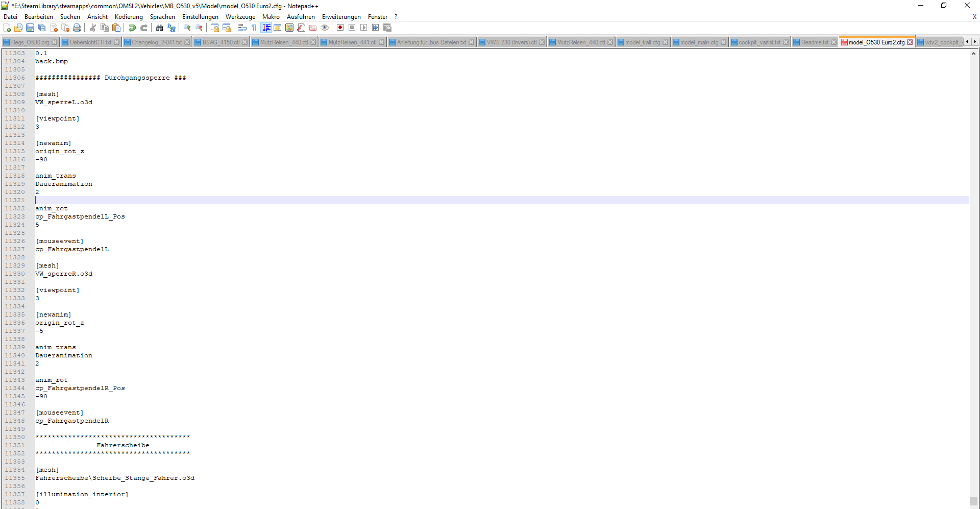Open the Einstellungen menu
Screen dimensions: 980x509
pos(200,17)
